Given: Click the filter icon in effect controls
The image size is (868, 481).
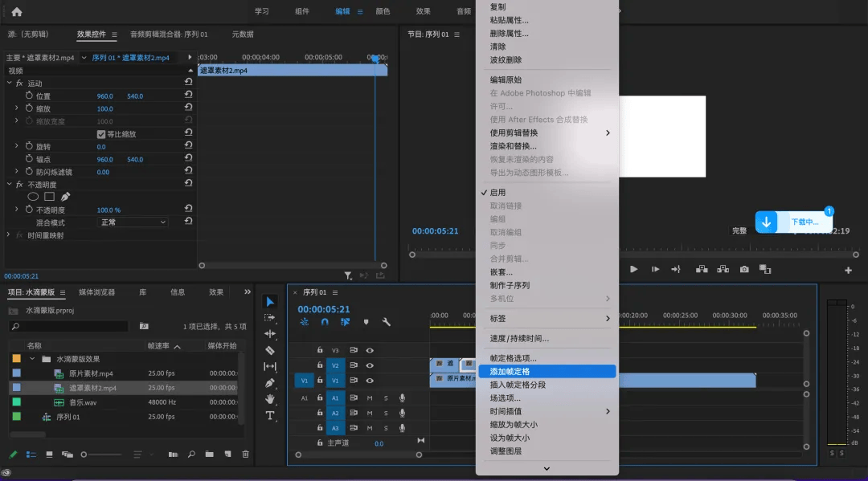Looking at the screenshot, I should [348, 275].
